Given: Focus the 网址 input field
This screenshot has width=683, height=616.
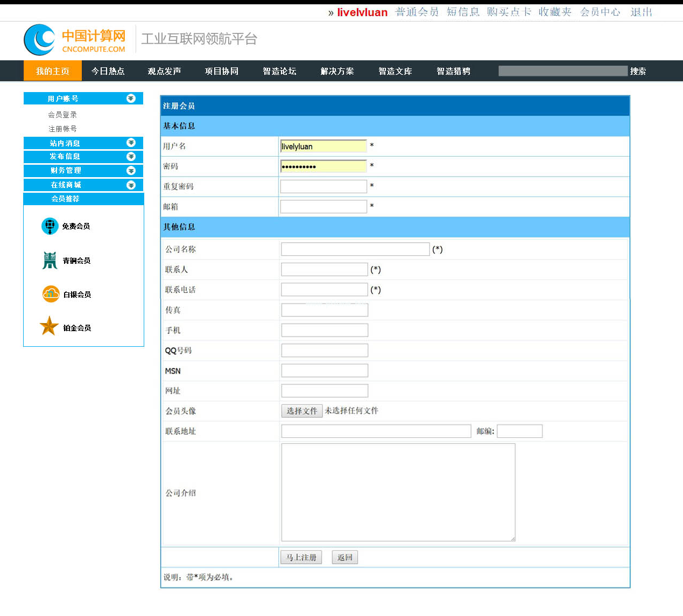Looking at the screenshot, I should click(x=325, y=391).
